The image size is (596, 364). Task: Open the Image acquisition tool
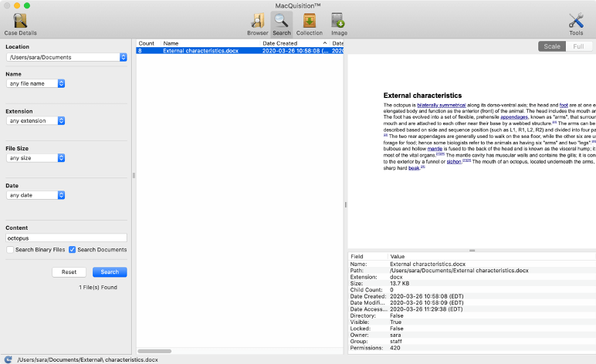338,24
